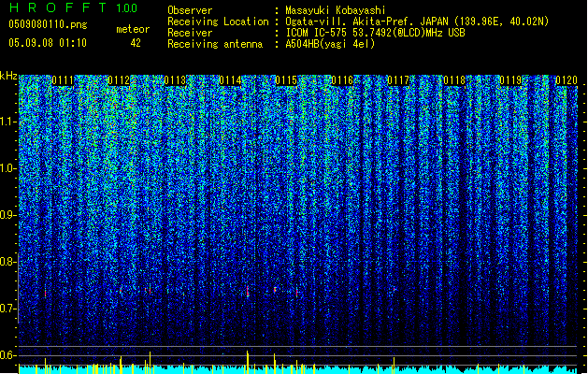Click the kHz axis unit label
The height and width of the screenshot is (374, 588).
coord(8,76)
